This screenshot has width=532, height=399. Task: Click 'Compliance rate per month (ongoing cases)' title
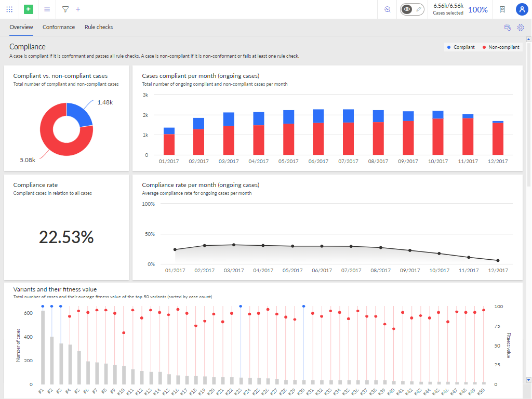point(201,185)
